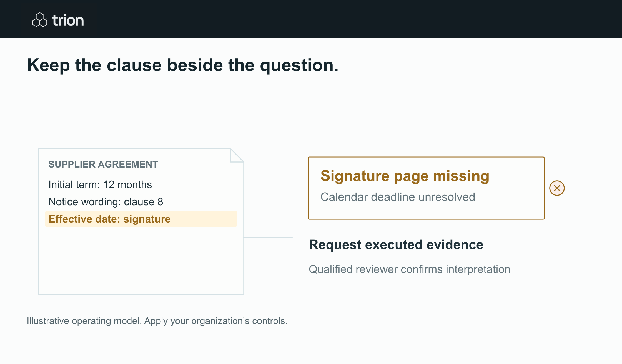
Task: Click the trion wordmark in header
Action: pyautogui.click(x=68, y=20)
